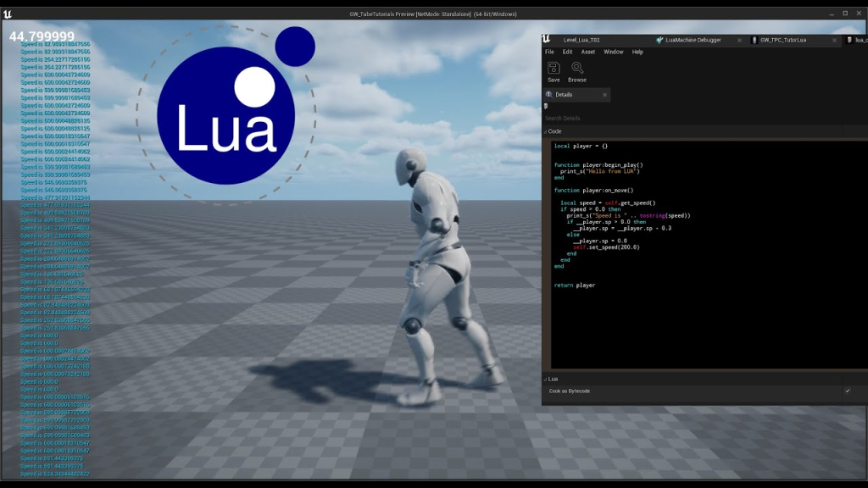
Task: Open the Window menu
Action: click(x=613, y=52)
